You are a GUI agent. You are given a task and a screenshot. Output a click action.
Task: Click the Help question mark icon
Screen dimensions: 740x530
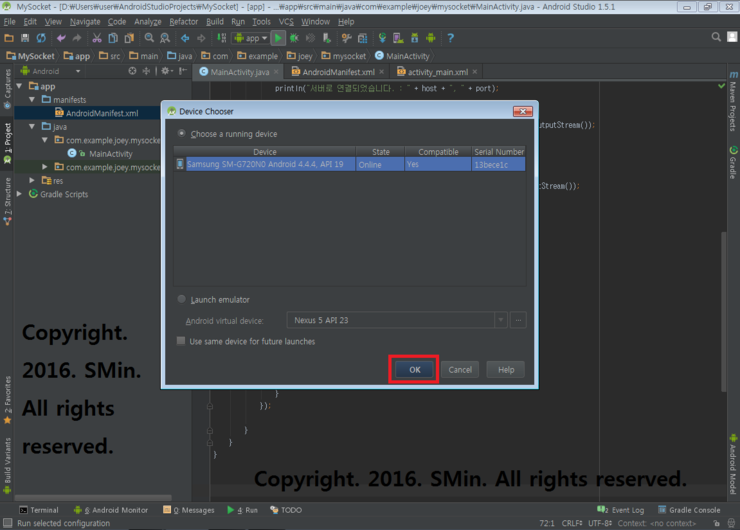click(450, 38)
